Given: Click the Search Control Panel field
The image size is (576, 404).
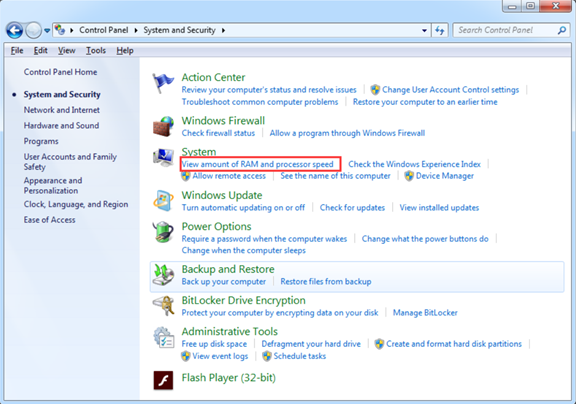Looking at the screenshot, I should point(507,30).
